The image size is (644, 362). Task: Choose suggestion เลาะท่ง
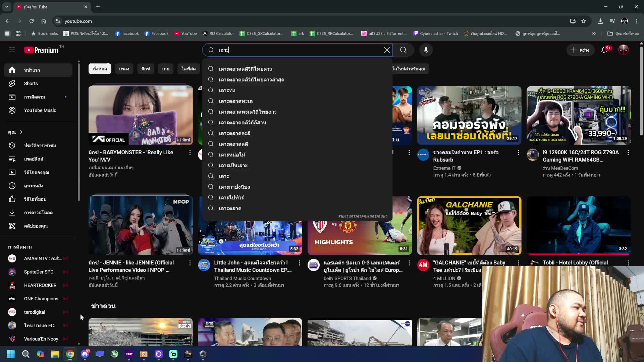pos(297,90)
